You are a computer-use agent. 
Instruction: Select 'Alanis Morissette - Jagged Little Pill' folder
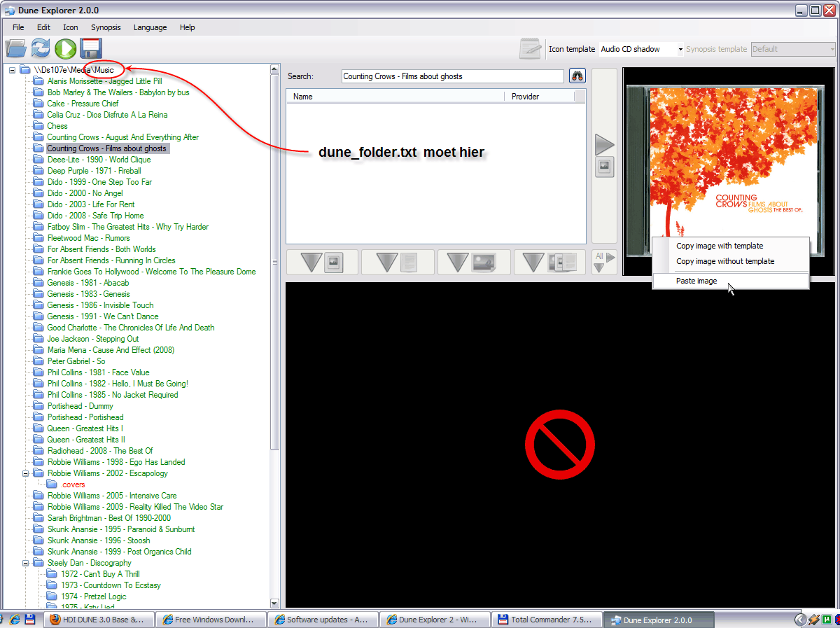[105, 81]
